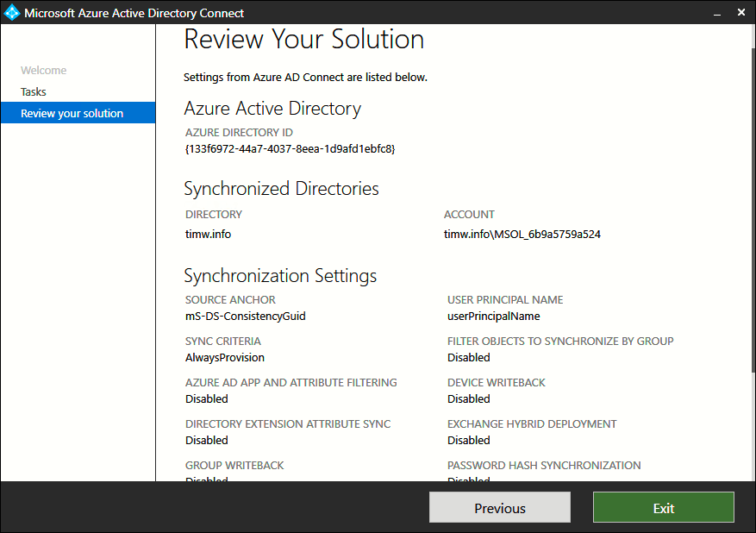This screenshot has width=756, height=533.
Task: Click the Review Your Solution page heading
Action: click(x=303, y=40)
